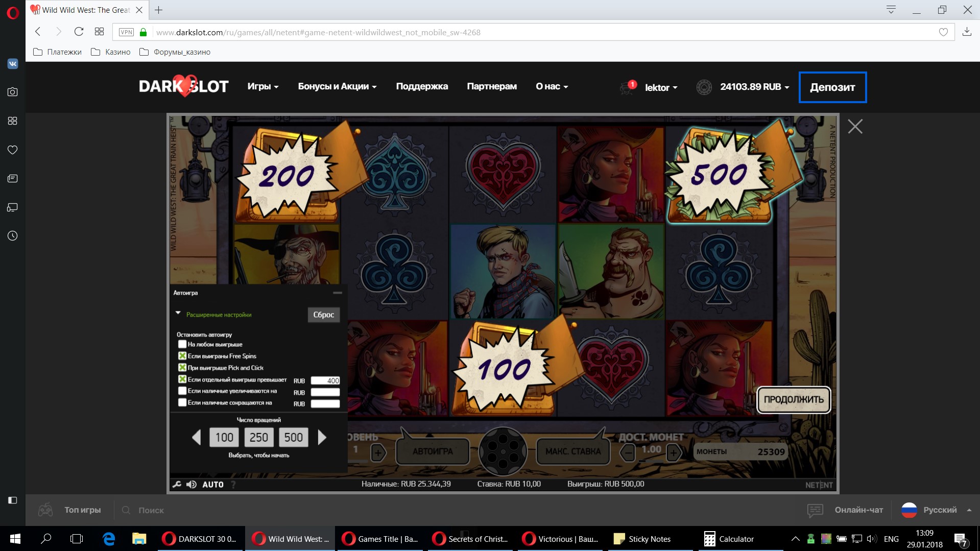Screen dimensions: 980x551
Task: Open downloads icon in browser toolbar
Action: (x=967, y=32)
